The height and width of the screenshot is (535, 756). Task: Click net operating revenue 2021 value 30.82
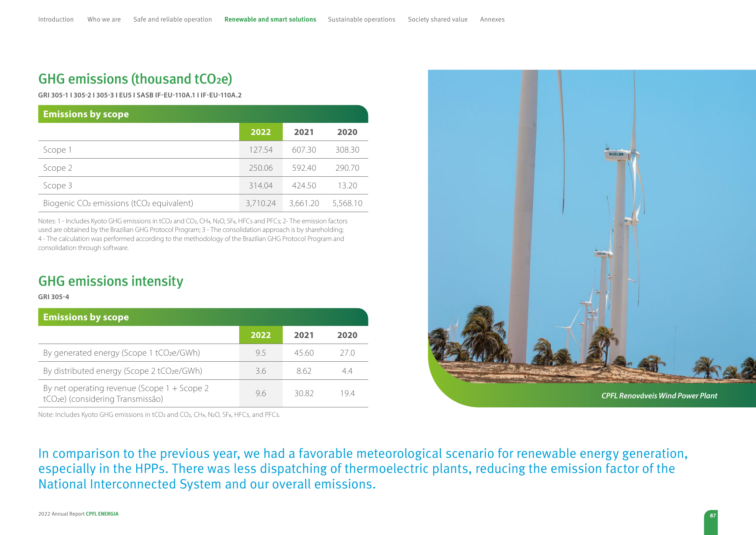point(304,393)
